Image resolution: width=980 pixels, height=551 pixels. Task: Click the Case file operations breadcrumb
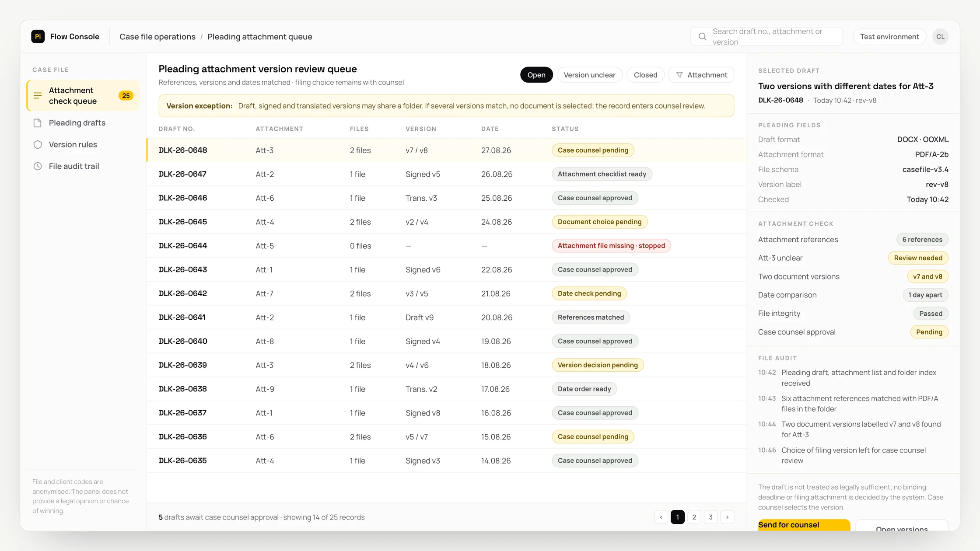point(157,37)
